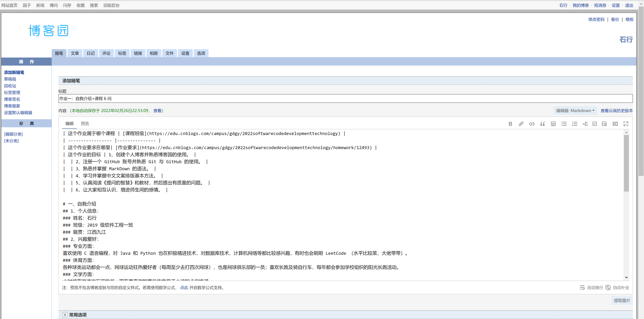Screen dimensions: 644x319
Task: Toggle the 自动换行 auto-wrap option
Action: click(591, 287)
